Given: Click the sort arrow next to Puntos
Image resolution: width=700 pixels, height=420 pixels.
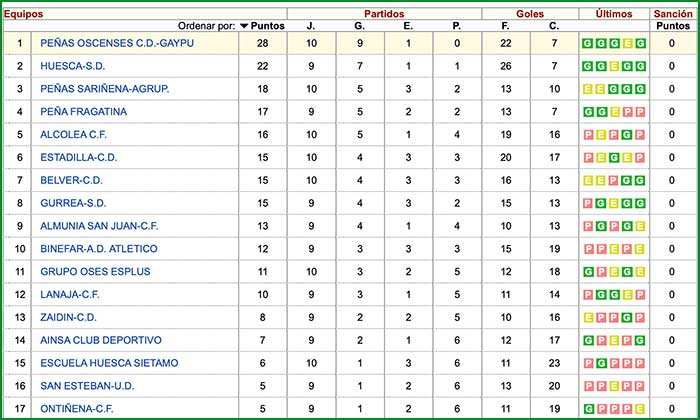Looking at the screenshot, I should [244, 26].
